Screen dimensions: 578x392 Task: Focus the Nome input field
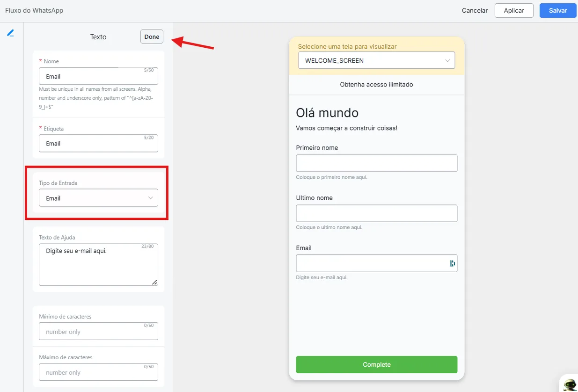tap(98, 76)
